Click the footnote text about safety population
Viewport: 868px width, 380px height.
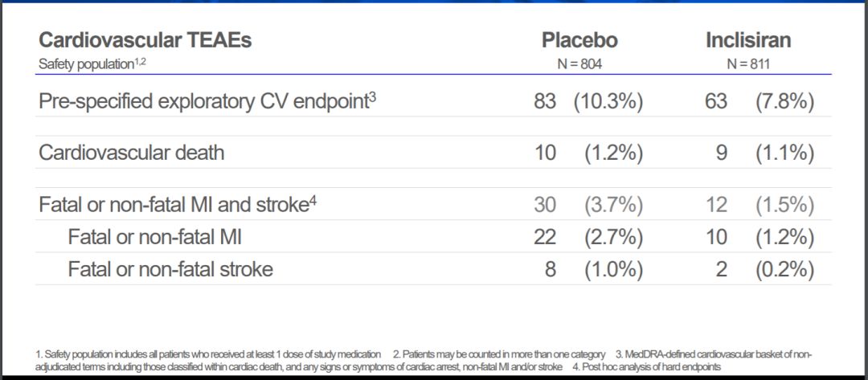point(208,354)
